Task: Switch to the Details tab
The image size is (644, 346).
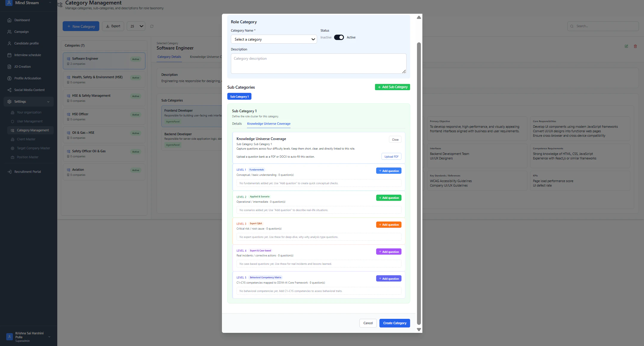Action: click(x=237, y=124)
